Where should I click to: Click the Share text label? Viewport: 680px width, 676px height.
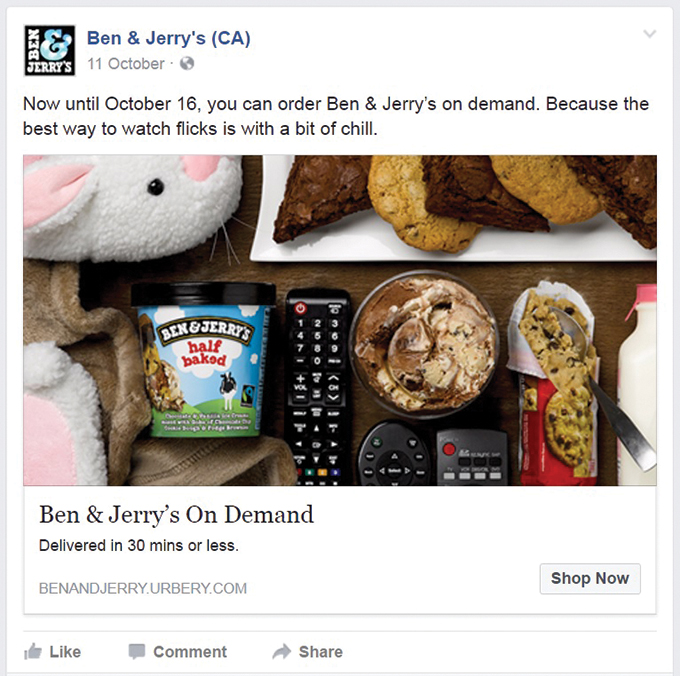click(320, 652)
